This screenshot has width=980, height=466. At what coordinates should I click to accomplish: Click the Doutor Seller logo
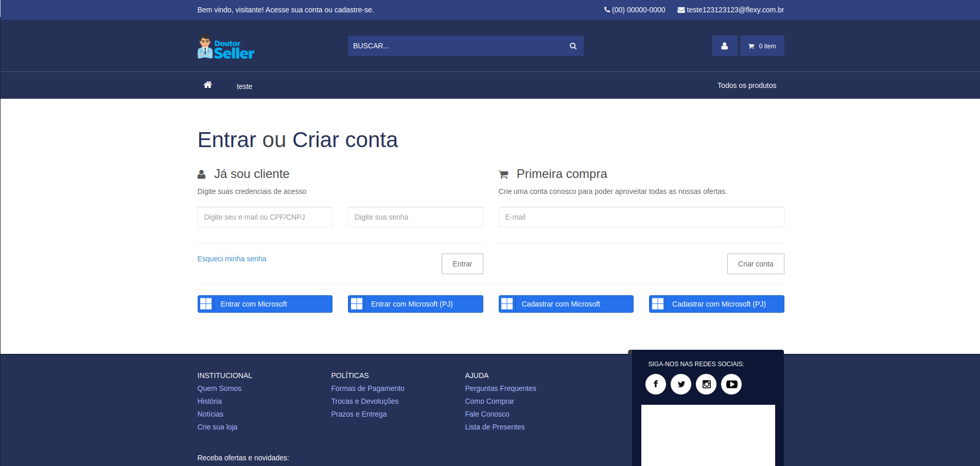(x=226, y=46)
